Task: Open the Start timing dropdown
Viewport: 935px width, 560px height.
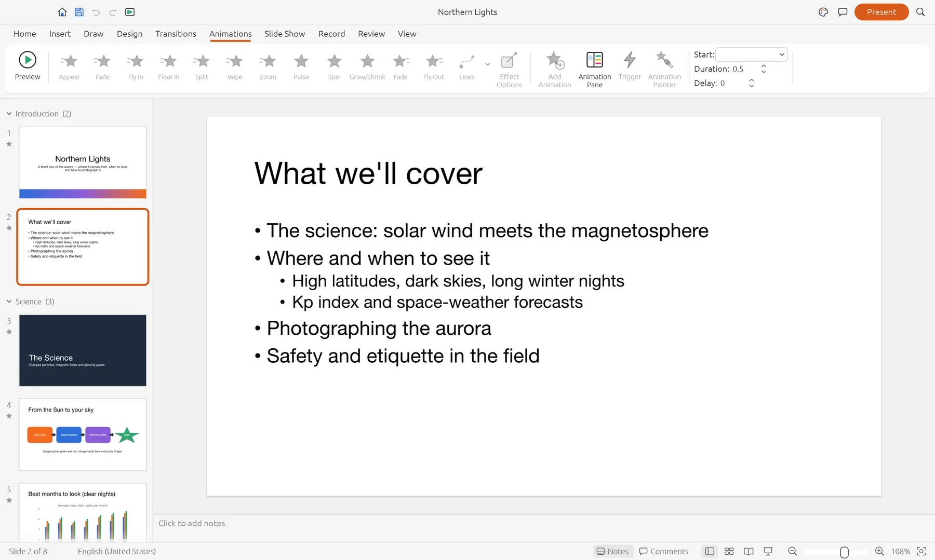Action: tap(751, 54)
